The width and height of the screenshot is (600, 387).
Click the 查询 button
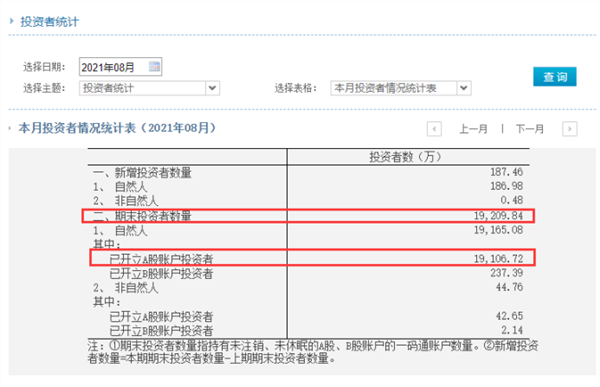pyautogui.click(x=554, y=77)
